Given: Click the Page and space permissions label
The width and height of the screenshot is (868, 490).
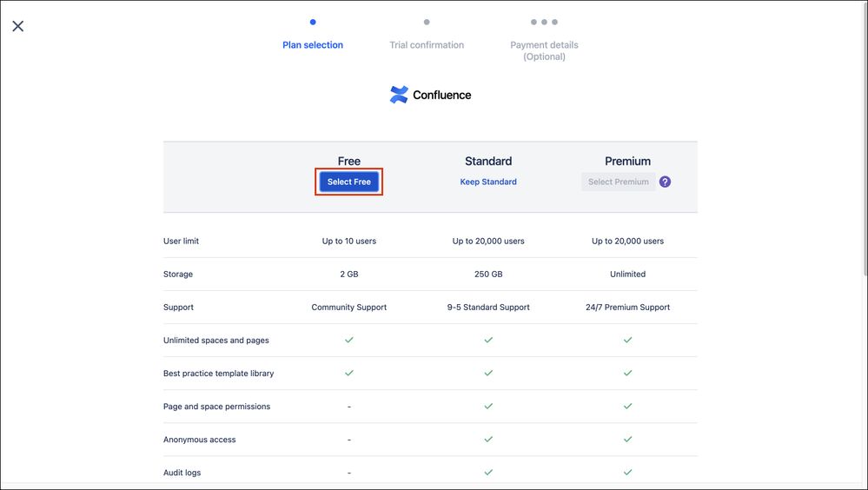Looking at the screenshot, I should pyautogui.click(x=217, y=407).
